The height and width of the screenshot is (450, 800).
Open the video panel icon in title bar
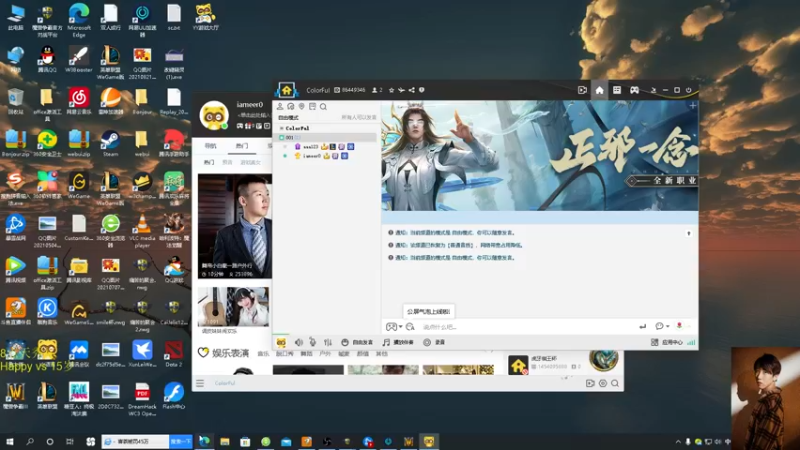pos(582,90)
